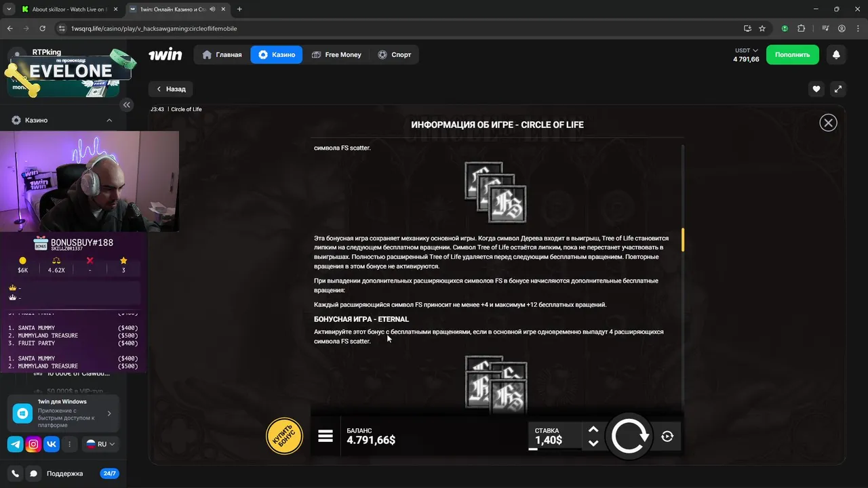Open the Instagram social link
868x488 pixels.
pyautogui.click(x=33, y=445)
